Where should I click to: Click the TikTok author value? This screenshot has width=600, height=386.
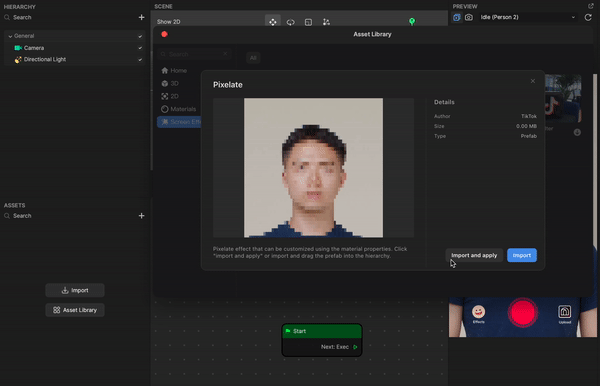(x=529, y=116)
